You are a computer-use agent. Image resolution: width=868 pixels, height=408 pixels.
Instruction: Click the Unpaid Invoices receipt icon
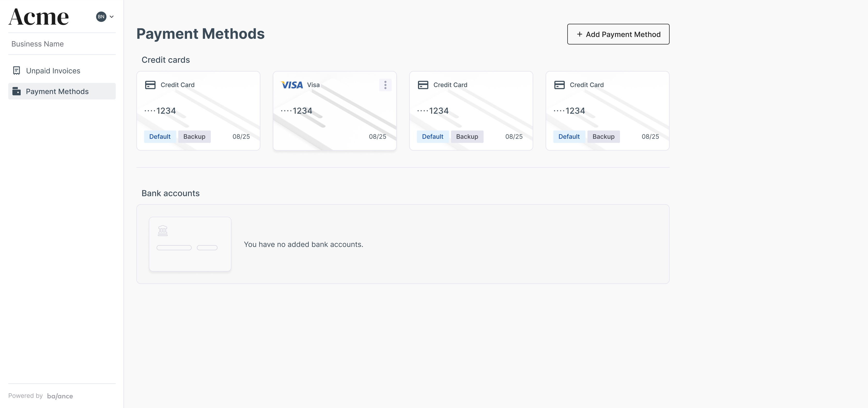point(17,71)
